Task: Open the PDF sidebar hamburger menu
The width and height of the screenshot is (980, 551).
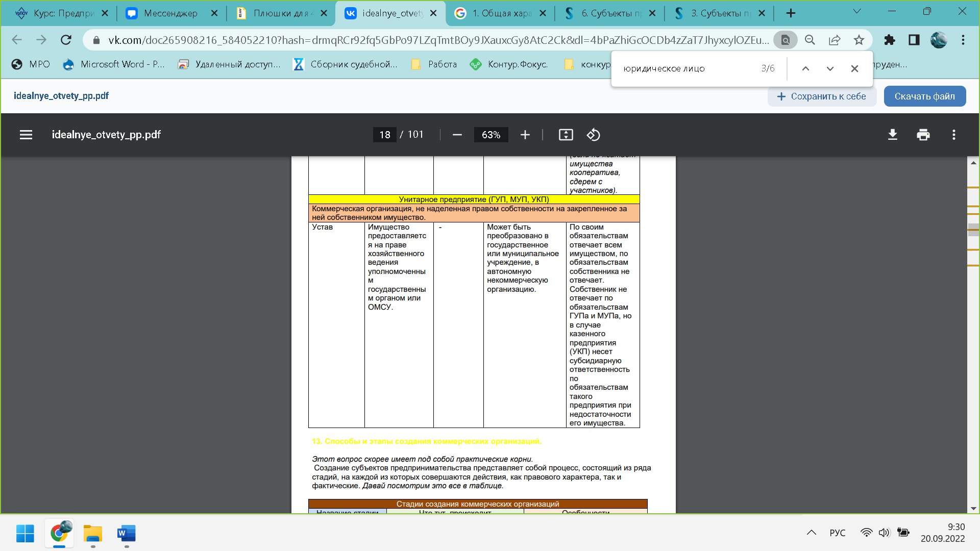Action: tap(26, 135)
